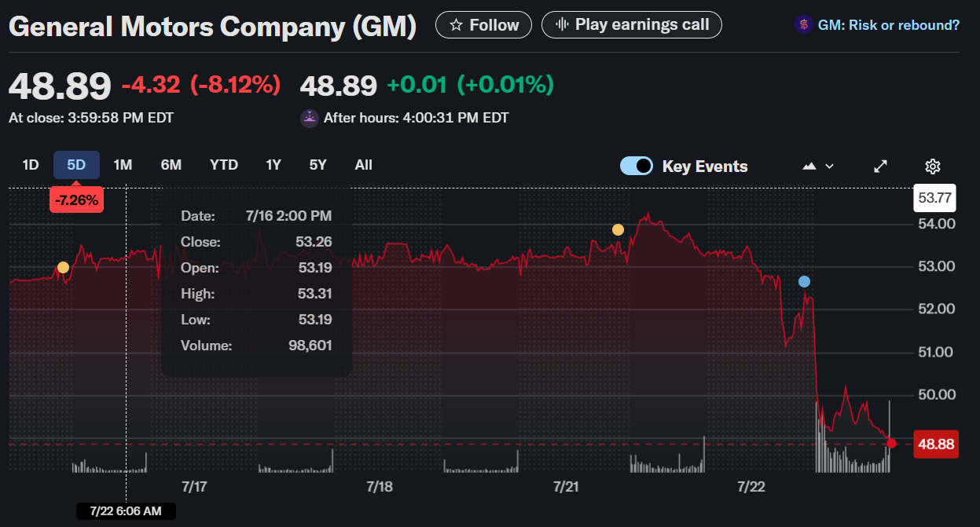
Task: Click the 7/22 6:06 AM crosshair label
Action: pyautogui.click(x=126, y=511)
